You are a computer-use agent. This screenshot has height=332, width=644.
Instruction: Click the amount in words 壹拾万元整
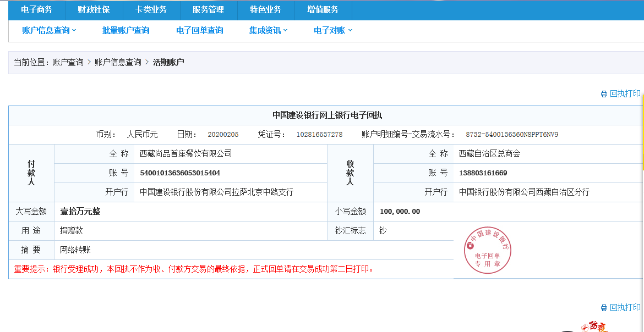point(80,211)
